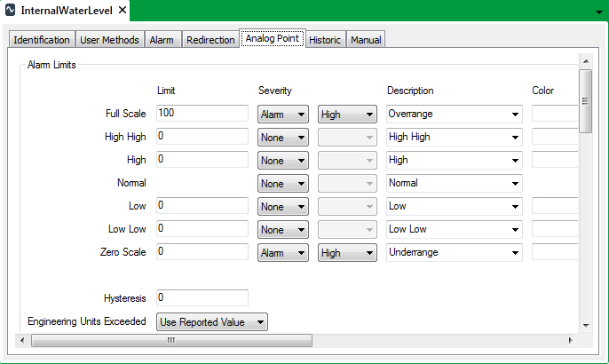Switch to the Identification tab
Viewport: 609px width, 364px height.
click(x=42, y=40)
